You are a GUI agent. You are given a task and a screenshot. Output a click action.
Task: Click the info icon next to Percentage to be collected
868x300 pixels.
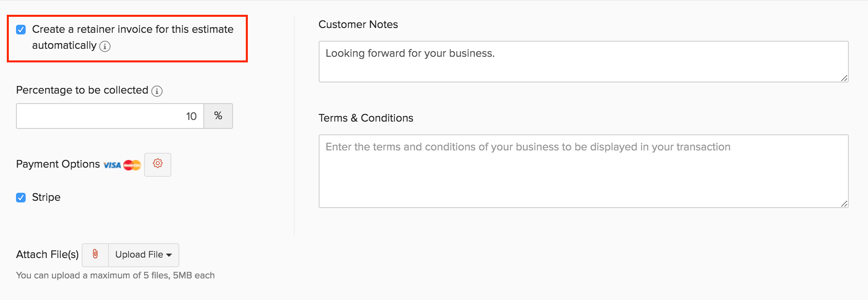157,91
